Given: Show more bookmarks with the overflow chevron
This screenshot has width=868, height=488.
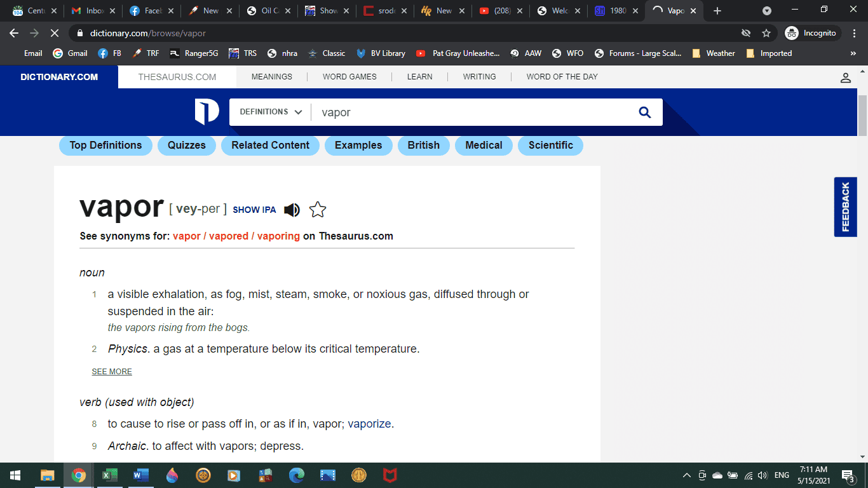Looking at the screenshot, I should pos(853,53).
